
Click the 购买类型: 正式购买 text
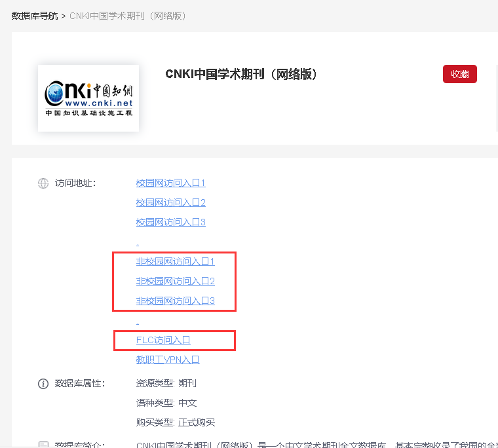176,423
